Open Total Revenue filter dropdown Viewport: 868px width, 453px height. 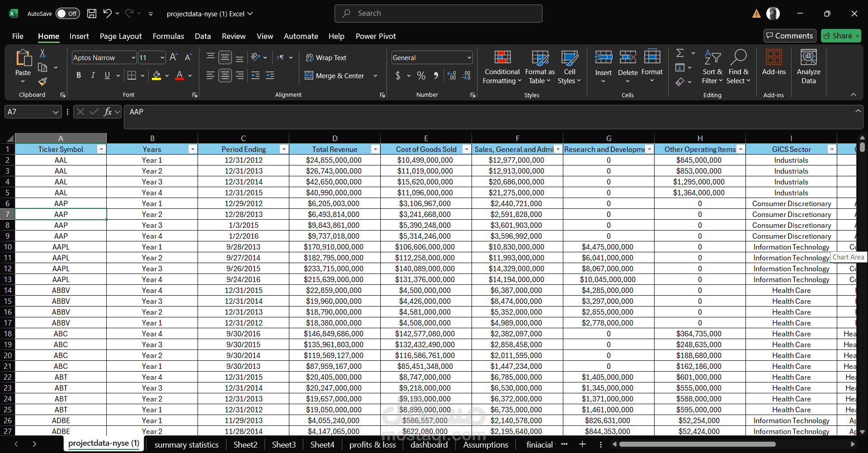(375, 149)
